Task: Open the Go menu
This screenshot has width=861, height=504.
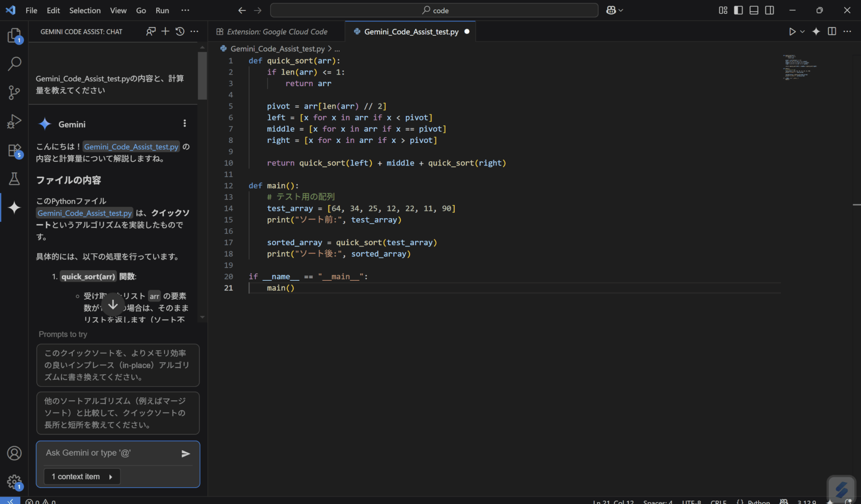Action: click(141, 10)
